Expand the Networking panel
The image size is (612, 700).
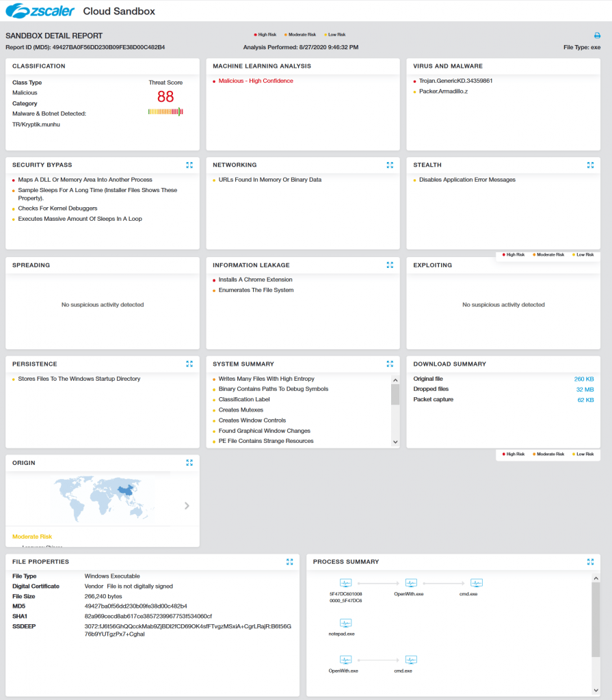[390, 165]
